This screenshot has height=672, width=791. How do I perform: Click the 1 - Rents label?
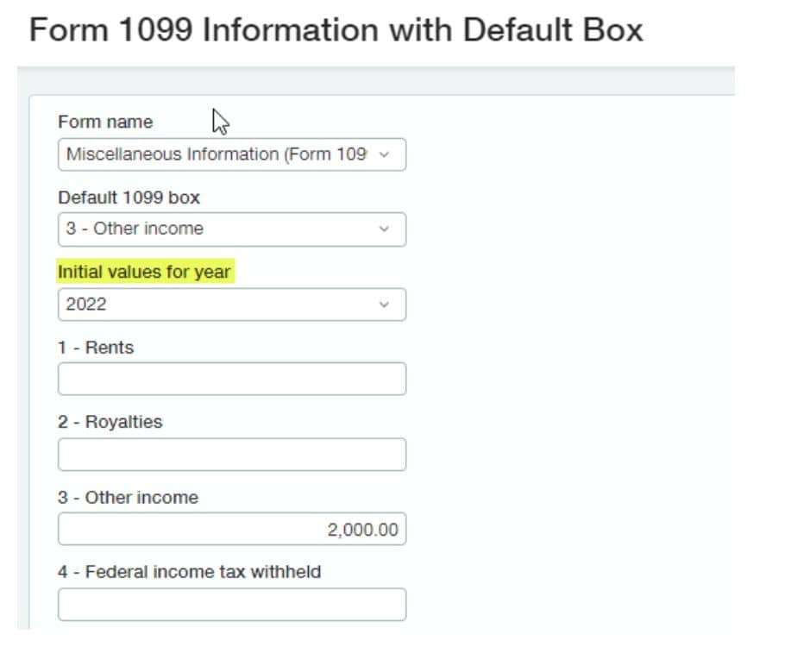(x=95, y=347)
